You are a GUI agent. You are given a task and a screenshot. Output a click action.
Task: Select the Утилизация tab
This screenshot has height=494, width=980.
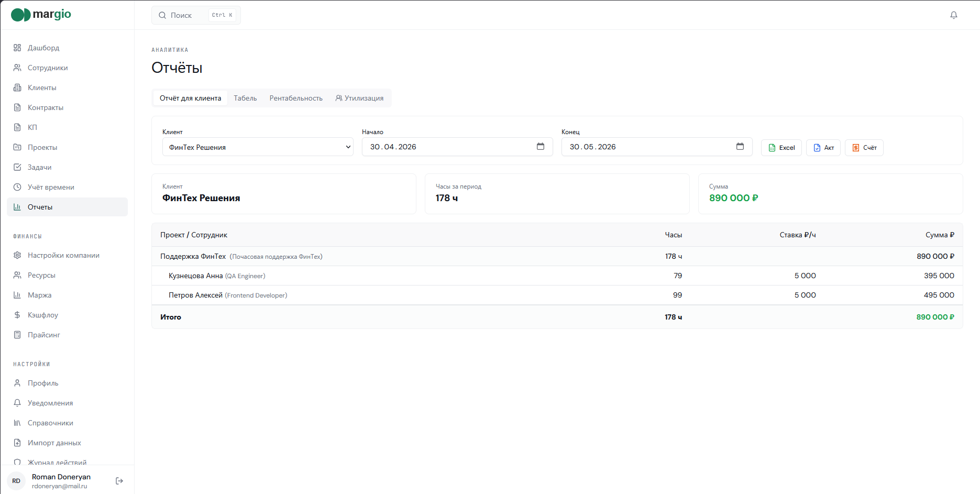359,98
